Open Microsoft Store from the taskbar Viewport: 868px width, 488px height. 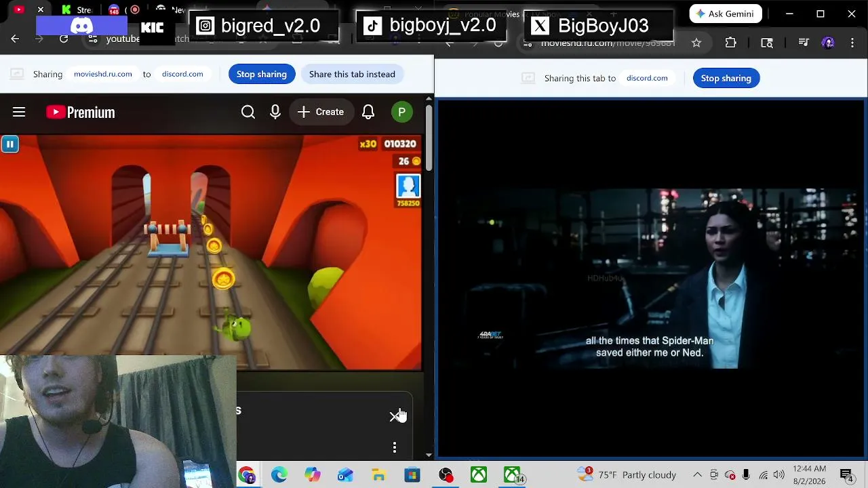tap(412, 475)
